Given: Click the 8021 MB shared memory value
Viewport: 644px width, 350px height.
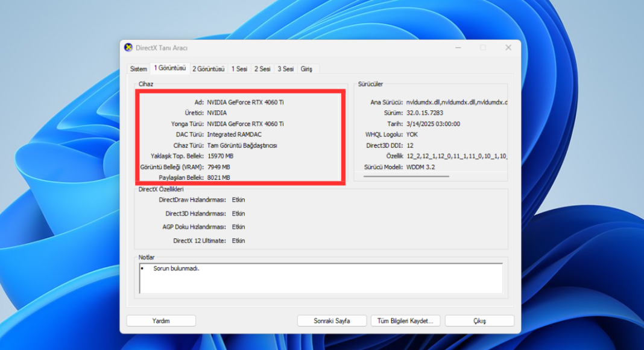Looking at the screenshot, I should 219,177.
